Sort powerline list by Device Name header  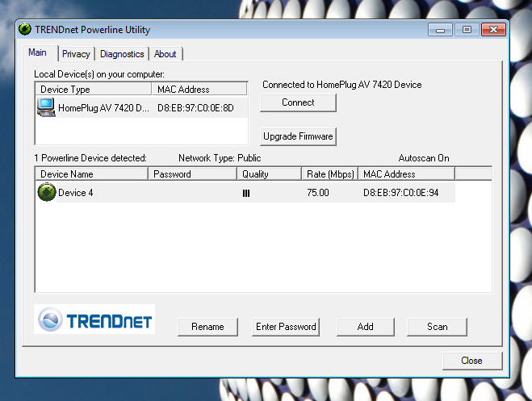pyautogui.click(x=91, y=174)
